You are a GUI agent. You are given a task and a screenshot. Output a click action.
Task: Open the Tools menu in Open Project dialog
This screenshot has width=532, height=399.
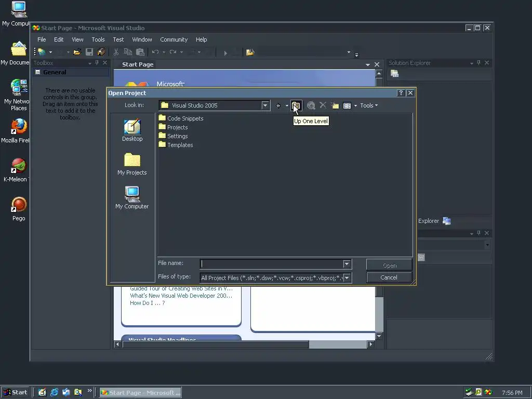click(369, 105)
